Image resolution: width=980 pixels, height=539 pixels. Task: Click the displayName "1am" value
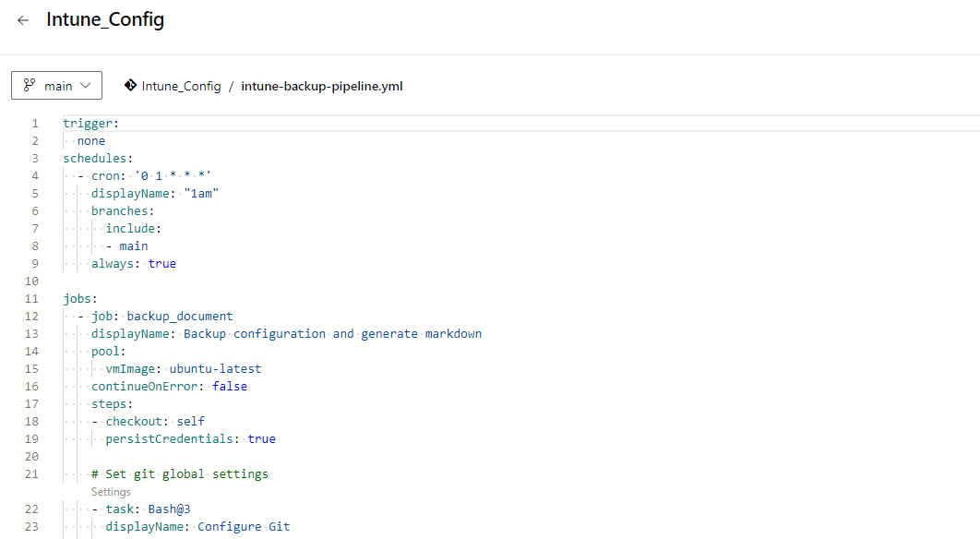coord(201,194)
